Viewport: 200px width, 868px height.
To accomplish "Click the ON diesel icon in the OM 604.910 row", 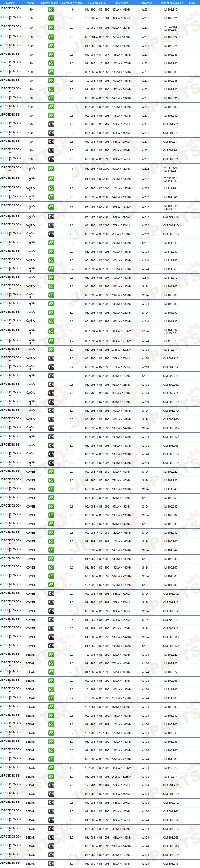I will coord(51,225).
